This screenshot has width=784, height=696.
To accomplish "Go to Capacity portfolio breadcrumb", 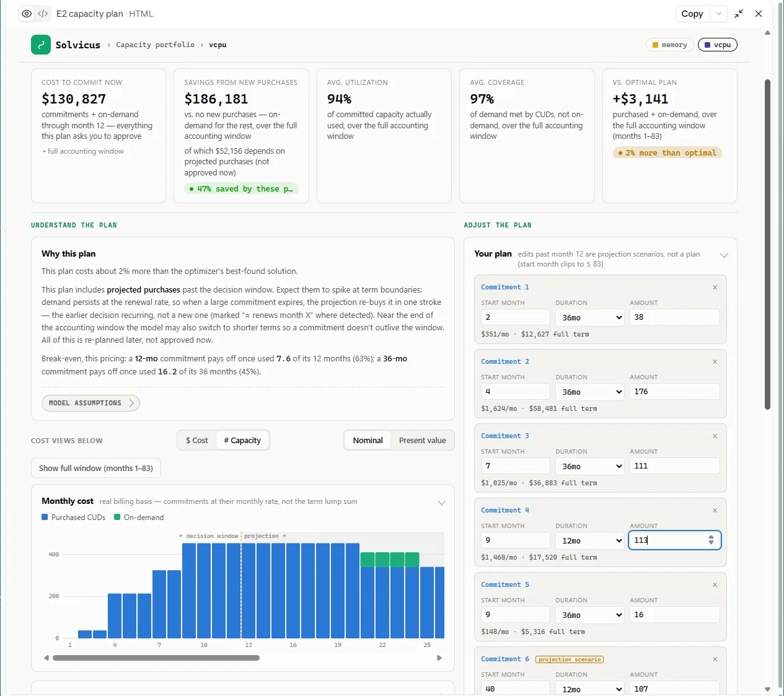I will tap(155, 45).
